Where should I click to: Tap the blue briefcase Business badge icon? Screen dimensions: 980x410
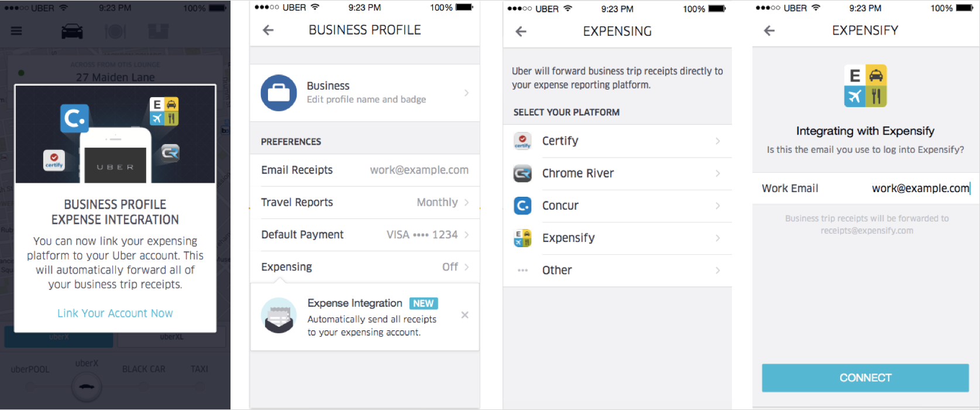[278, 93]
